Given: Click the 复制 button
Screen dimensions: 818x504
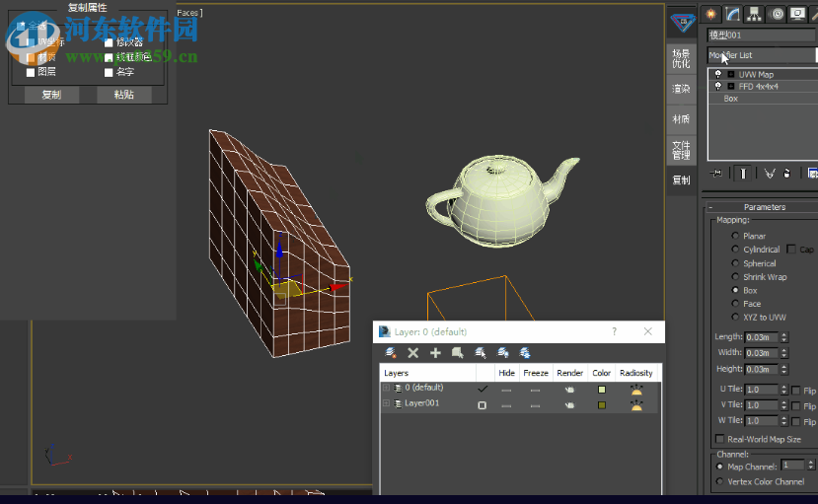Looking at the screenshot, I should coord(51,95).
